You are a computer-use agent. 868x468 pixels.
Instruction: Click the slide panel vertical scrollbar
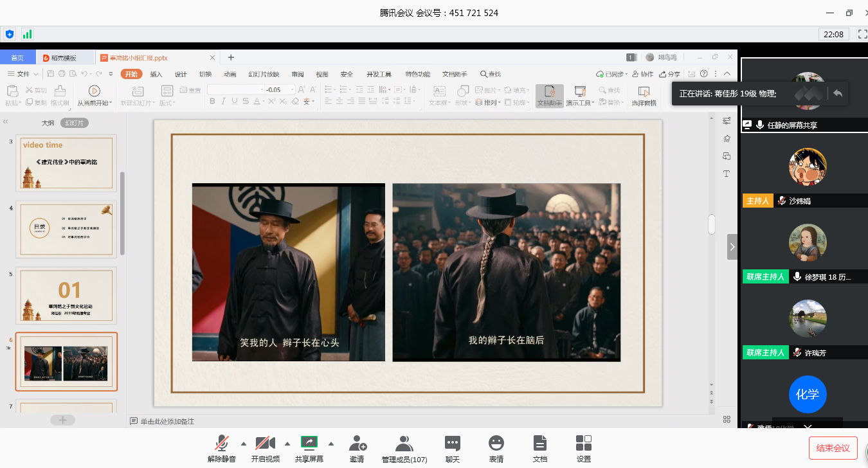pos(122,213)
